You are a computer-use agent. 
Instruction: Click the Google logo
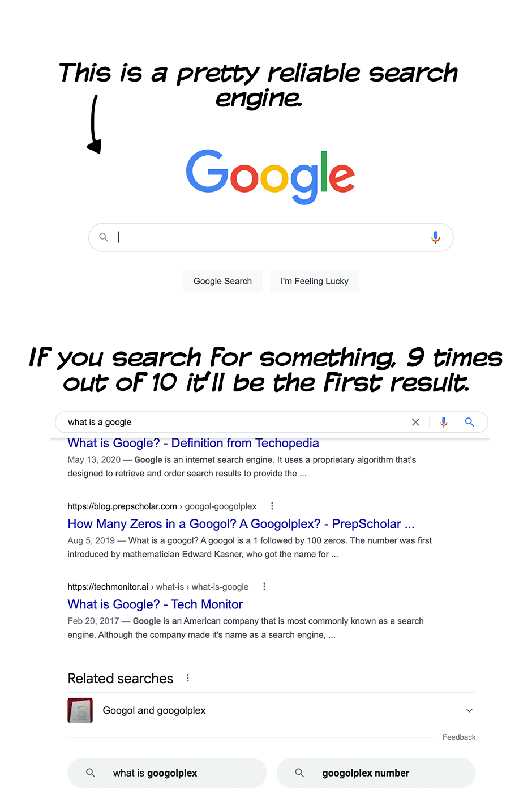pos(271,176)
